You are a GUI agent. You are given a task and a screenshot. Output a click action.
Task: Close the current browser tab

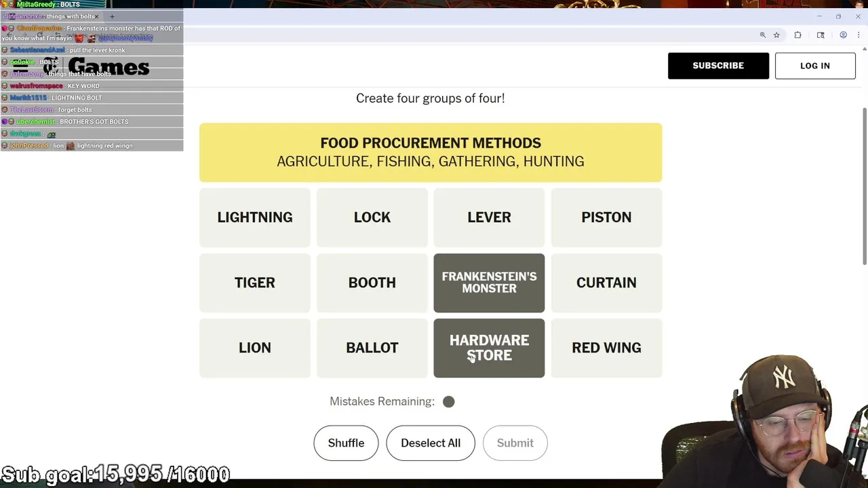click(97, 16)
